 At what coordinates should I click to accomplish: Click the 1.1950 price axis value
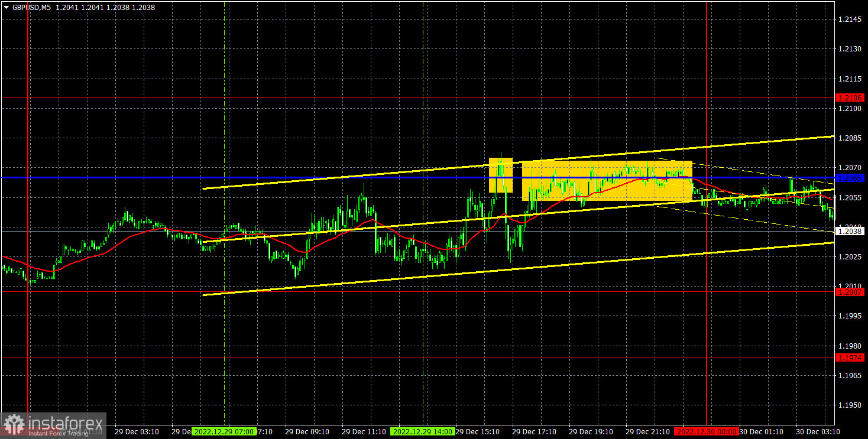click(849, 405)
